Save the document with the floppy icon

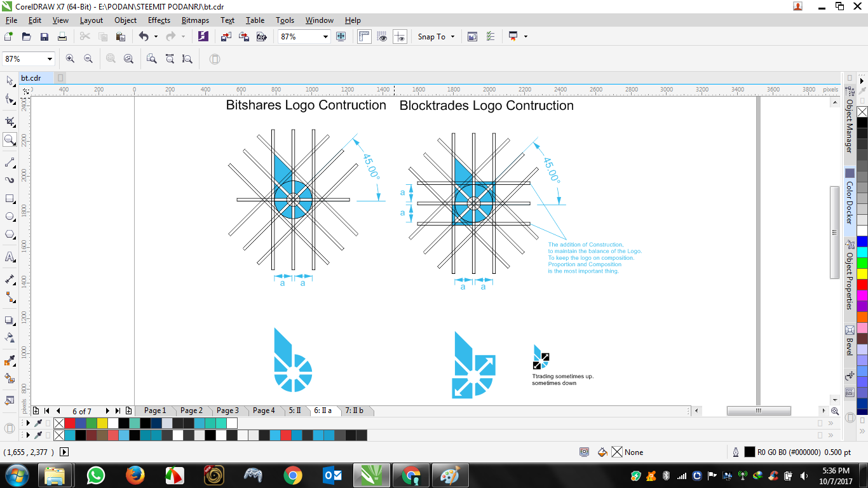coord(44,37)
